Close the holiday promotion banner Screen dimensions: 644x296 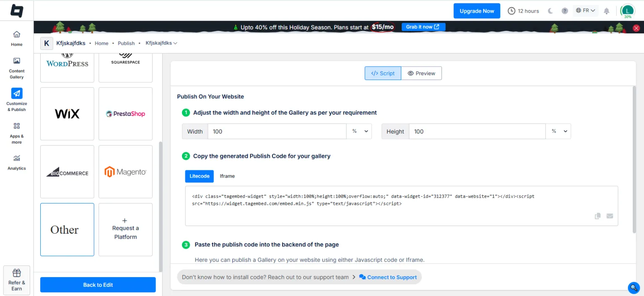point(636,28)
